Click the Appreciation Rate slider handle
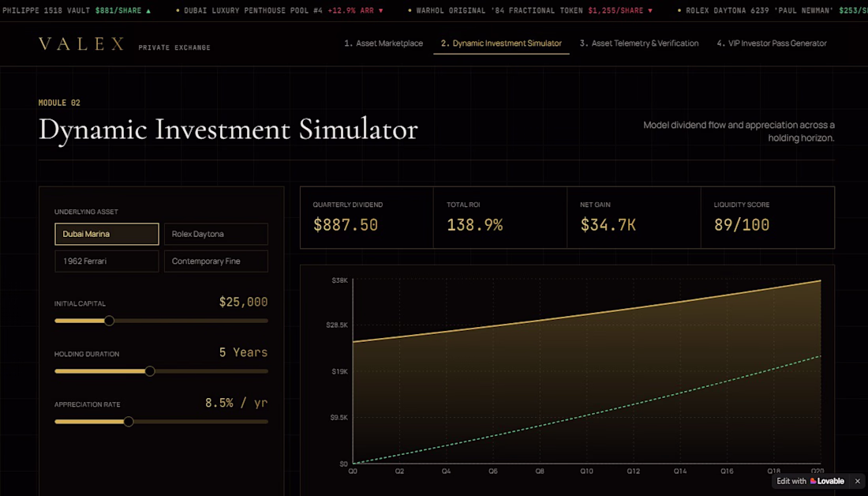The image size is (868, 496). 129,422
